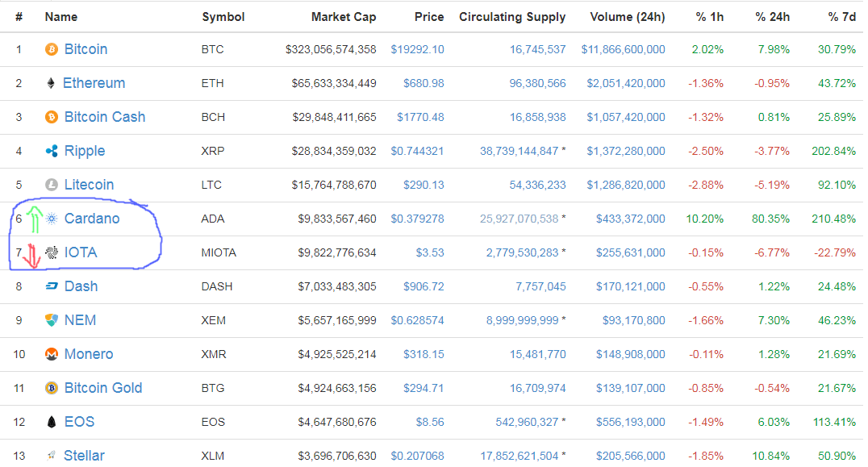Image resolution: width=868 pixels, height=467 pixels.
Task: Sort by Market Cap column header
Action: [343, 17]
